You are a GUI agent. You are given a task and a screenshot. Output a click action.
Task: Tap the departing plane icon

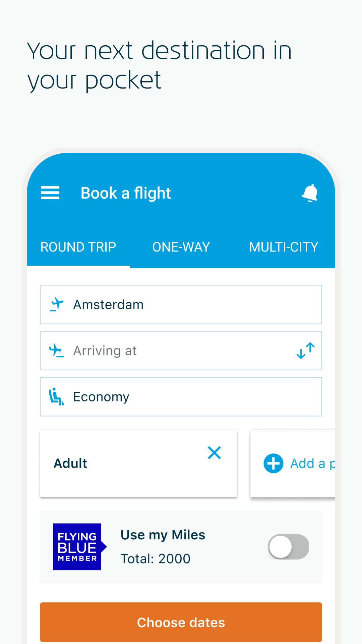pos(57,305)
